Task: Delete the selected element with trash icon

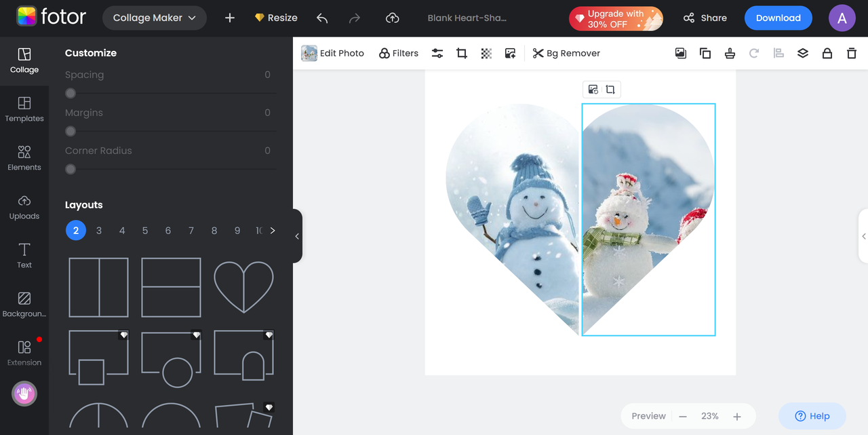Action: tap(852, 53)
